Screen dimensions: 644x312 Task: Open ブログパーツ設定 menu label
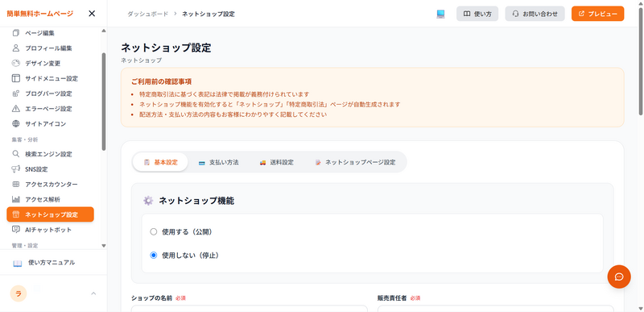tap(48, 94)
